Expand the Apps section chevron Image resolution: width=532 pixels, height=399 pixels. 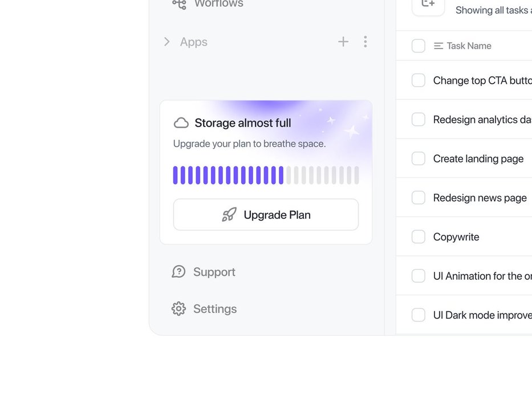166,42
